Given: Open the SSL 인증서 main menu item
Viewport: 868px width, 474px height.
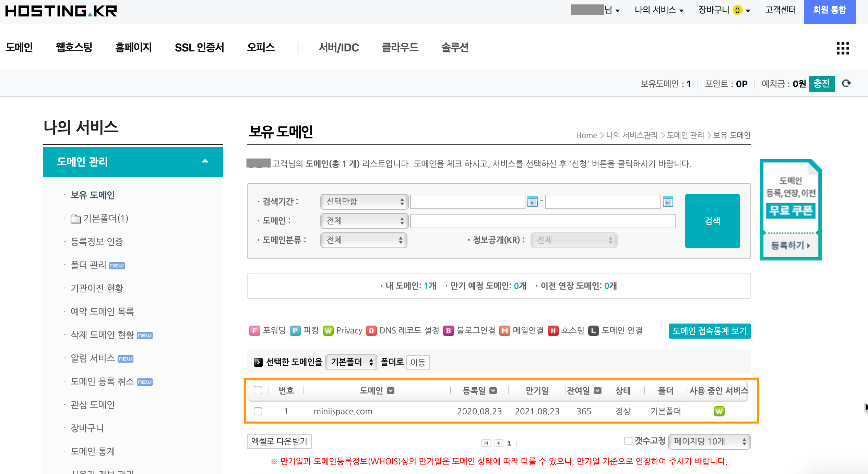Looking at the screenshot, I should click(199, 47).
